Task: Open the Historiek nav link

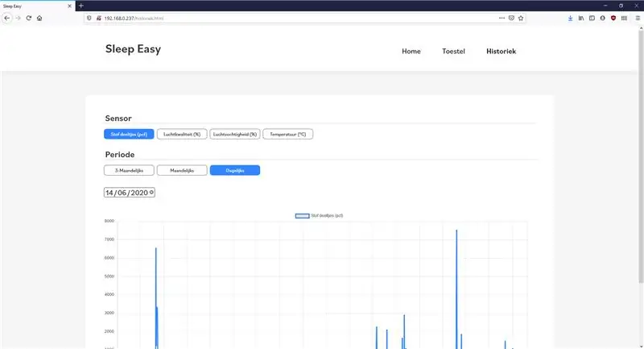Action: pos(501,52)
